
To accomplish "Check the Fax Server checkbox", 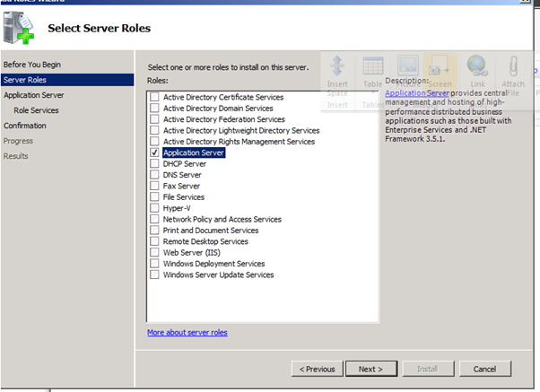I will coord(154,186).
